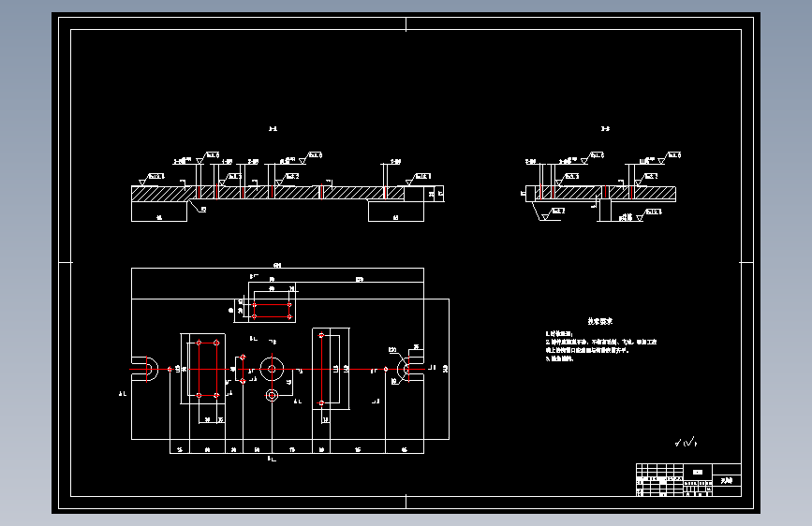Click the large central circular hole in plan view

[x=272, y=369]
